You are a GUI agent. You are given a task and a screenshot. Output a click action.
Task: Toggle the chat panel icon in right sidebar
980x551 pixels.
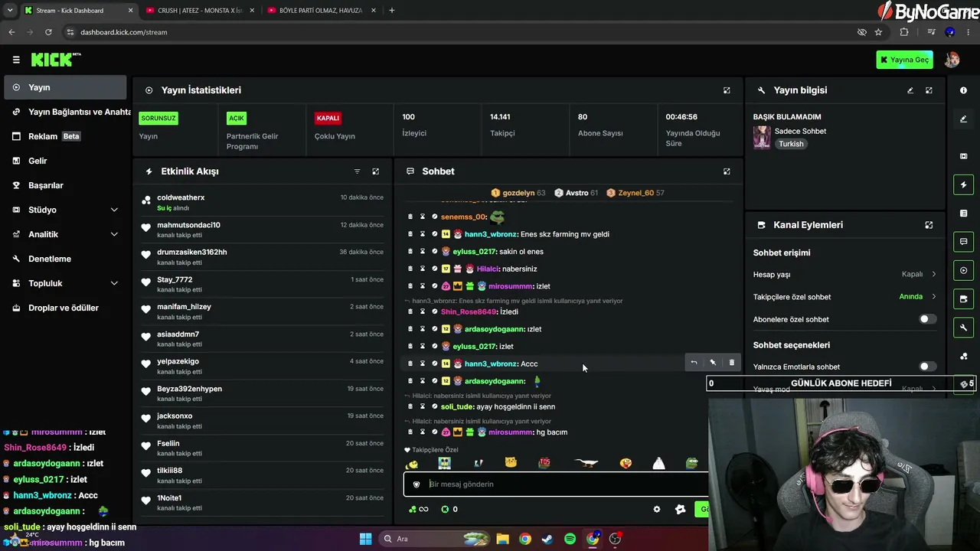coord(963,242)
